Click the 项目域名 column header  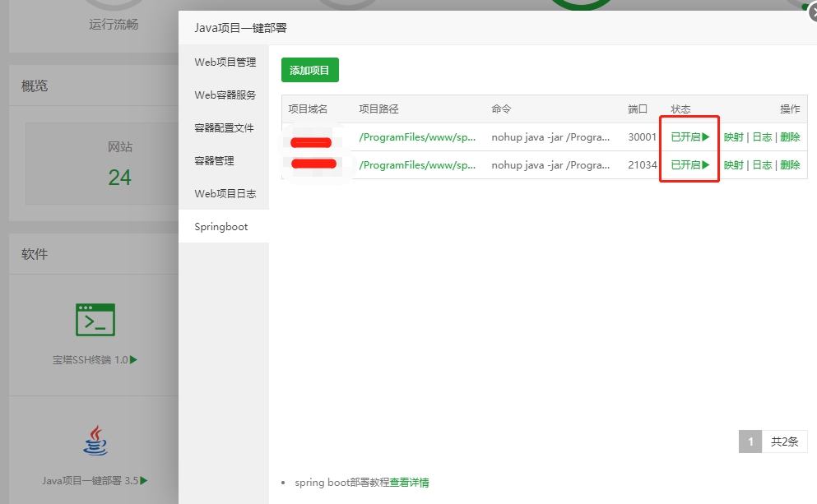point(308,109)
